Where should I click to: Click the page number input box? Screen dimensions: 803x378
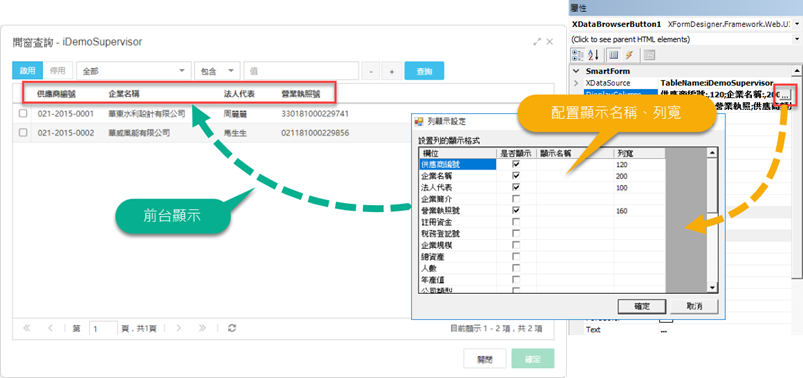point(103,328)
